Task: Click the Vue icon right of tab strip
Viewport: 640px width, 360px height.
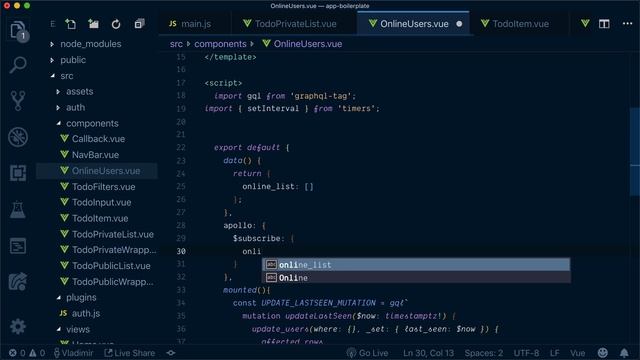Action: [x=585, y=24]
